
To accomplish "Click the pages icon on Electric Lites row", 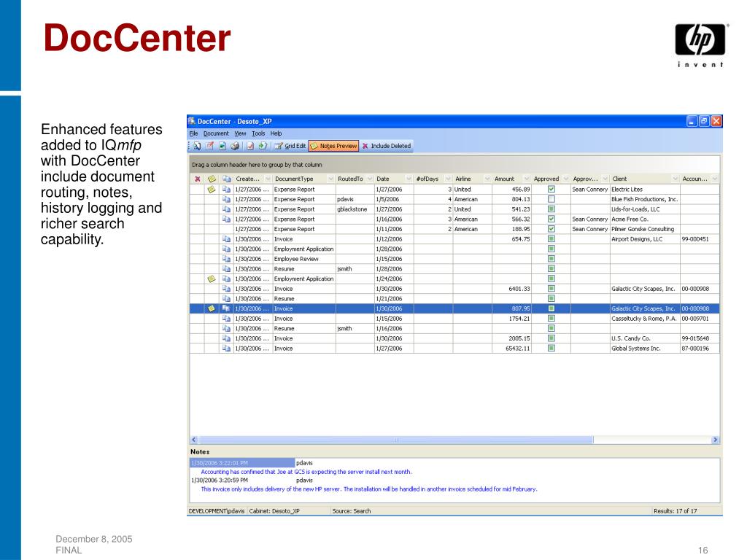I will (x=226, y=189).
